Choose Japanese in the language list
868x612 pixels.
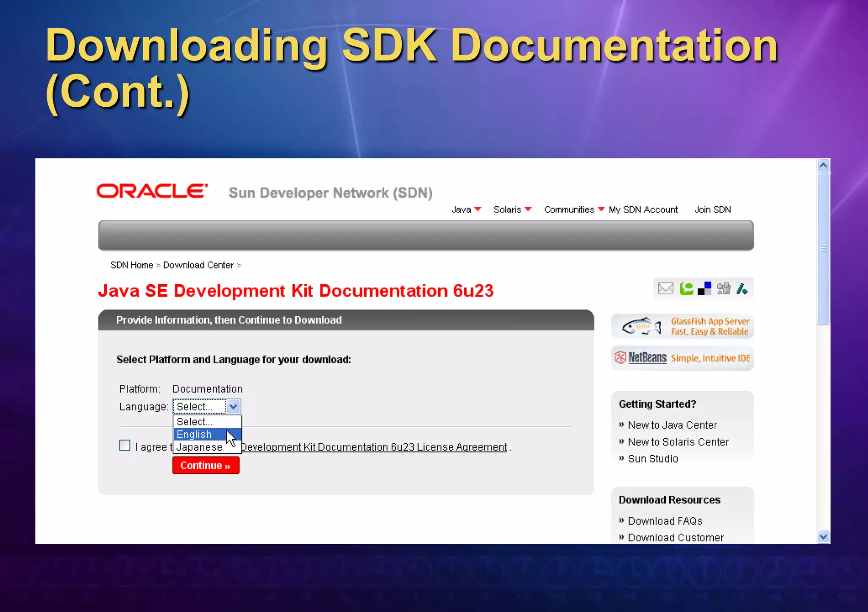207,447
